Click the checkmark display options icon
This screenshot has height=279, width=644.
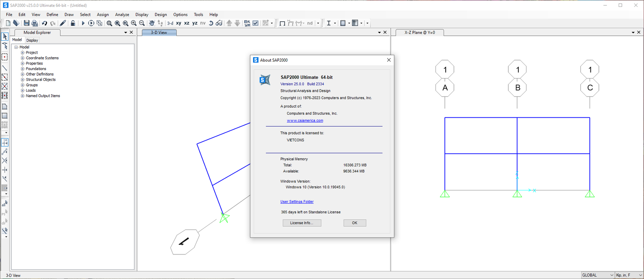click(256, 23)
